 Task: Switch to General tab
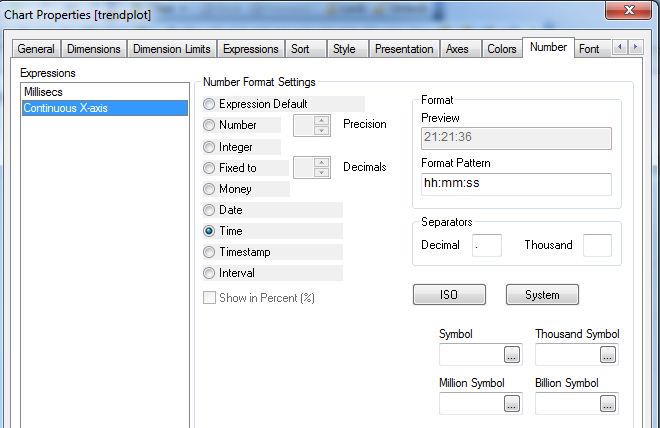click(x=36, y=49)
